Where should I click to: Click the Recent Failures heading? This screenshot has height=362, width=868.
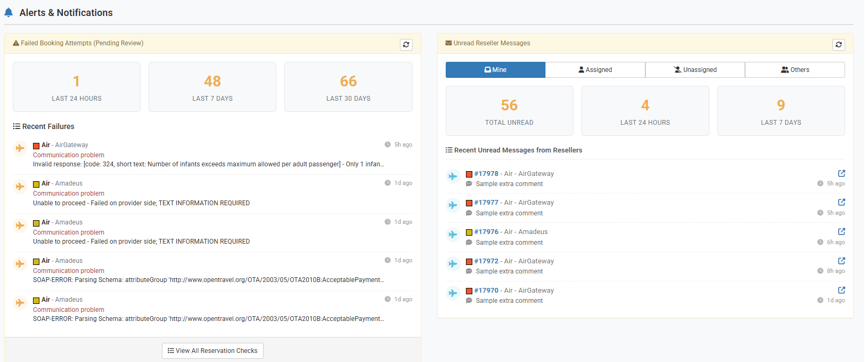coord(44,126)
